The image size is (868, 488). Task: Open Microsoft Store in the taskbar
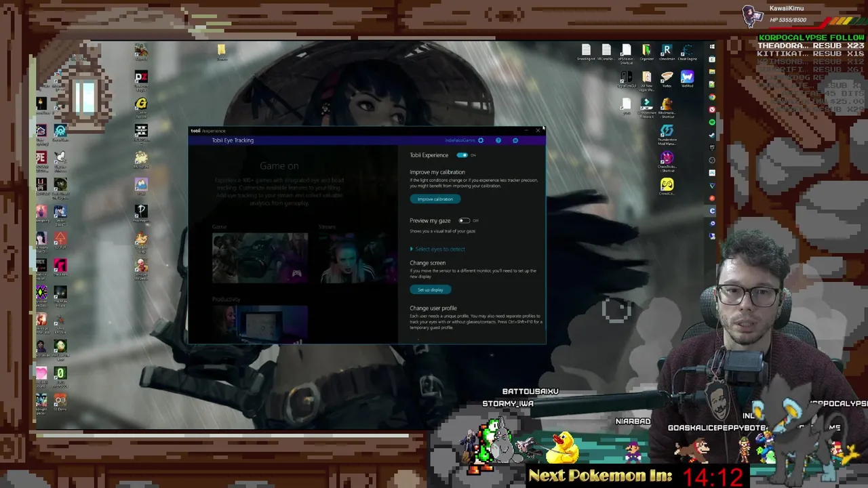point(712,59)
